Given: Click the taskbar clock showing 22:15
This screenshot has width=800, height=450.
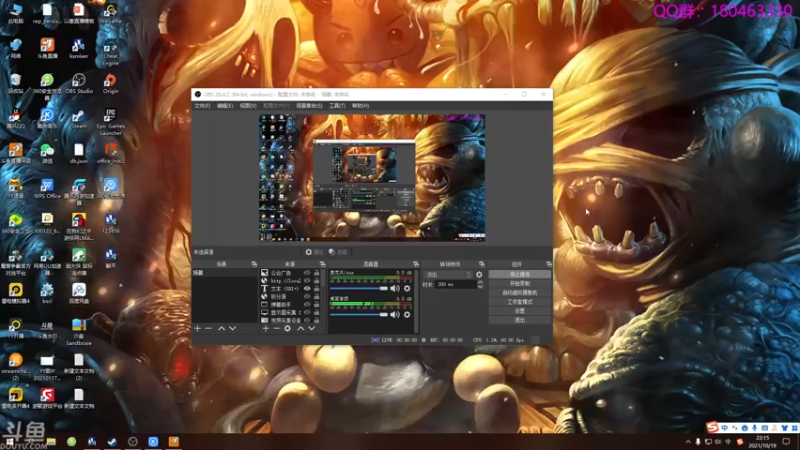Looking at the screenshot, I should pyautogui.click(x=762, y=442).
